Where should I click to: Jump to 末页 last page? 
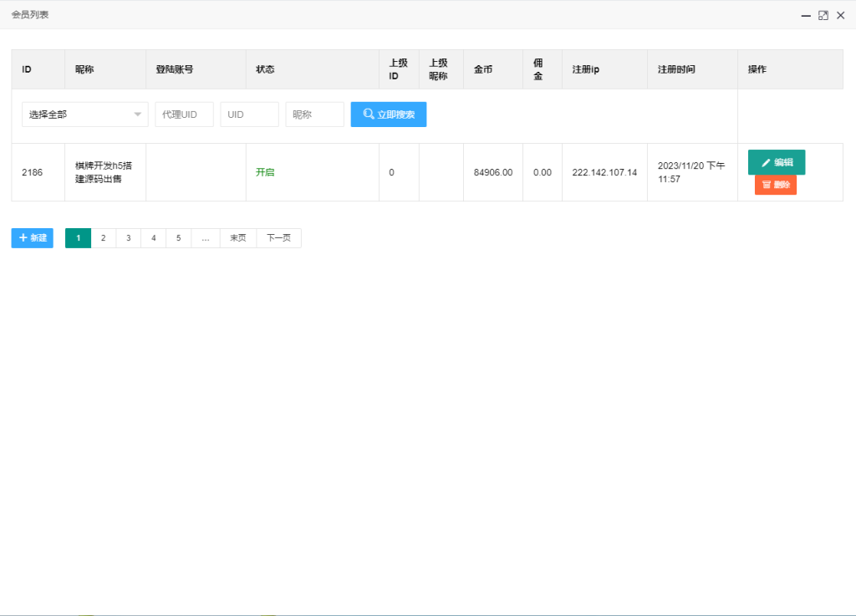[237, 238]
